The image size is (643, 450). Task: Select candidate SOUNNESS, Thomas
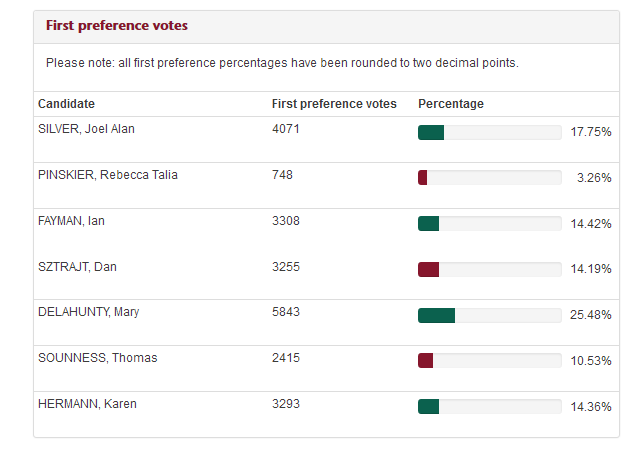[x=97, y=358]
